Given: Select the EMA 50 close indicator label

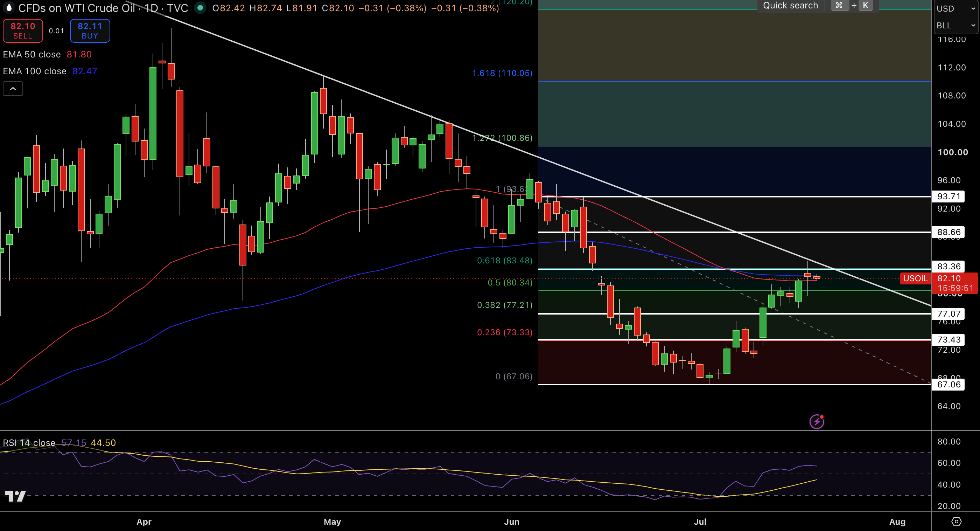Looking at the screenshot, I should tap(32, 54).
